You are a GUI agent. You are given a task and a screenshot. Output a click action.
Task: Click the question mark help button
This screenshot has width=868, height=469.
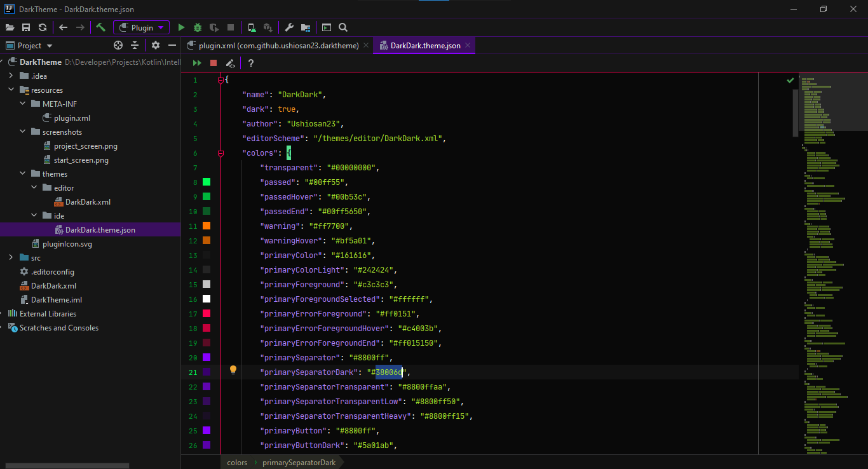coord(250,63)
